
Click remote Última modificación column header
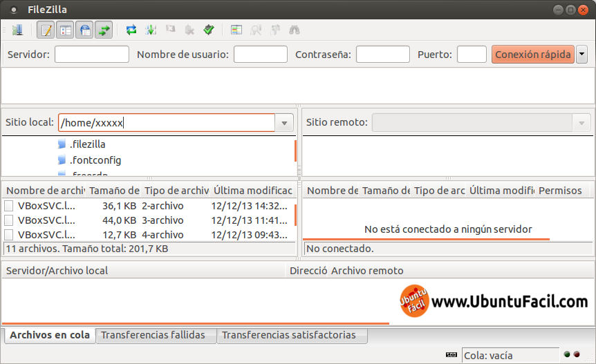coord(501,191)
